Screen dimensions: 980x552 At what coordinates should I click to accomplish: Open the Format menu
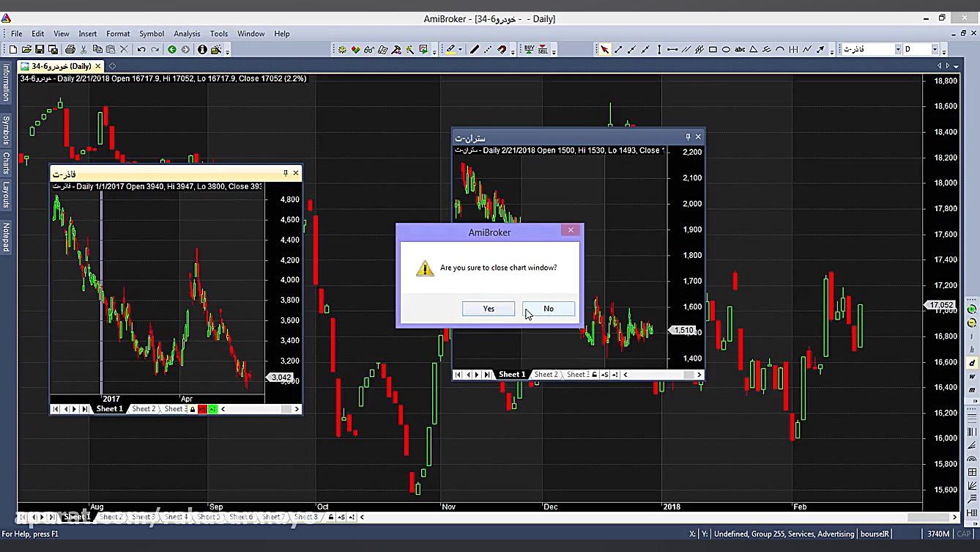click(x=118, y=34)
